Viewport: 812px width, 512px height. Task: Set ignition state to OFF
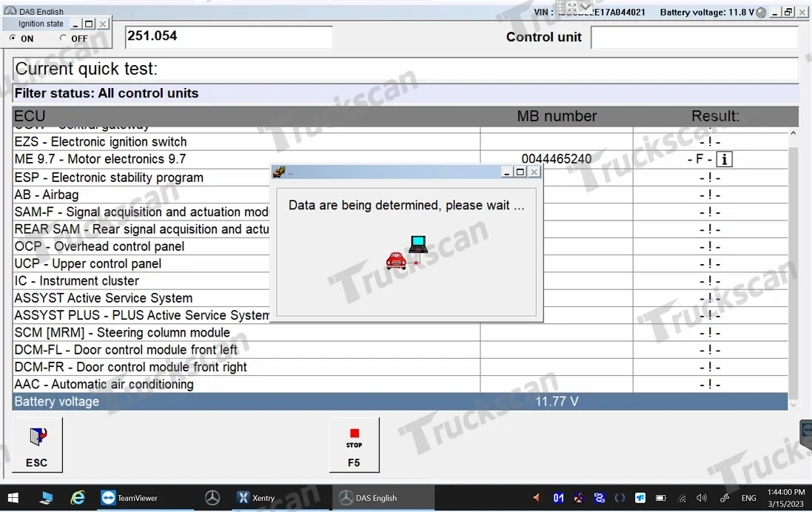pos(63,38)
